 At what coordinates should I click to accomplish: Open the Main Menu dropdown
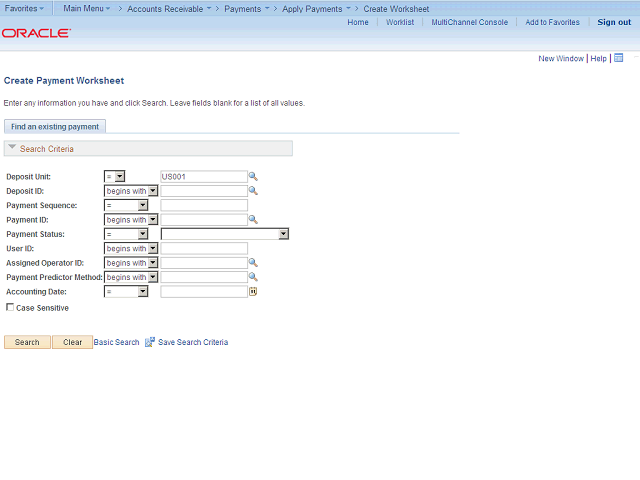(87, 8)
